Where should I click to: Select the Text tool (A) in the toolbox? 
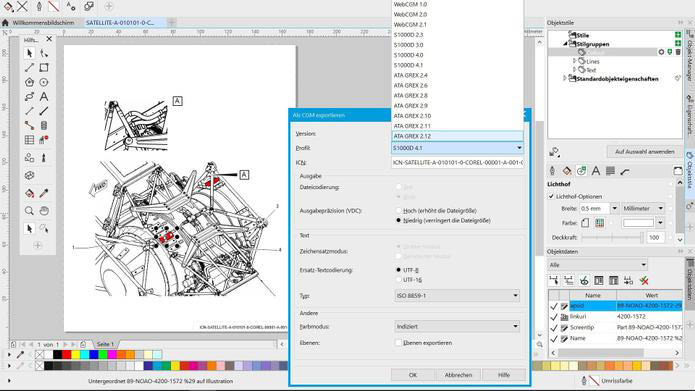tap(44, 97)
